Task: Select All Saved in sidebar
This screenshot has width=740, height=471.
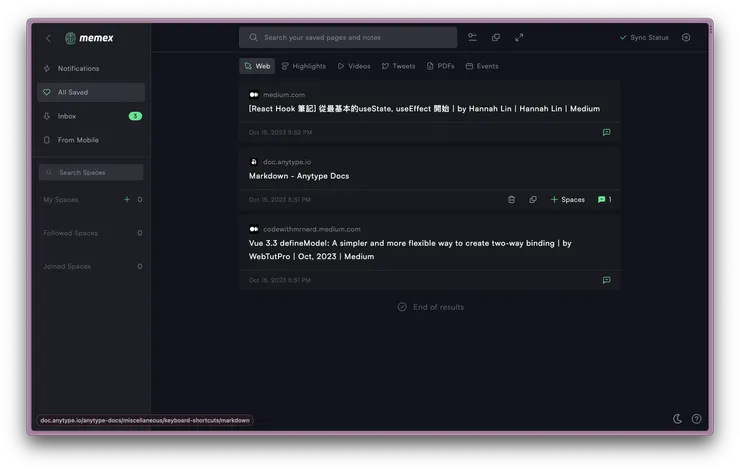Action: [91, 93]
